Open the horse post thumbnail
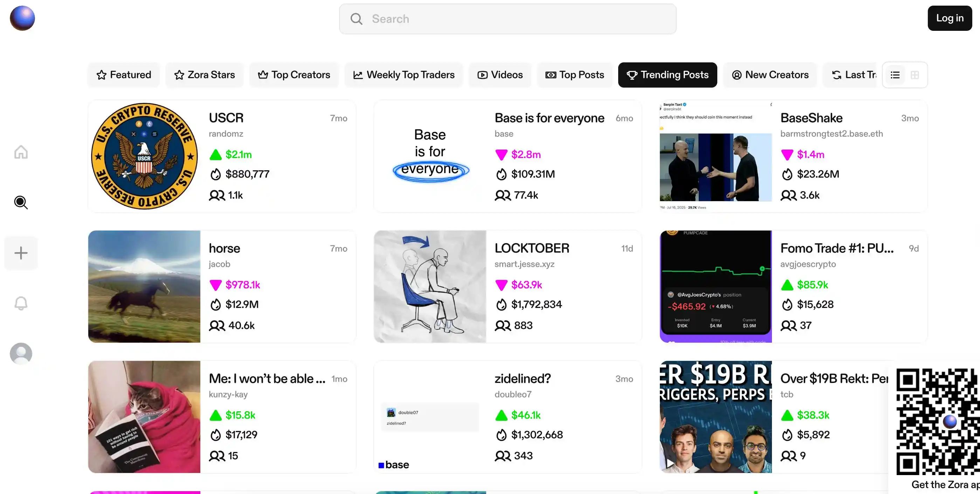 pos(144,286)
